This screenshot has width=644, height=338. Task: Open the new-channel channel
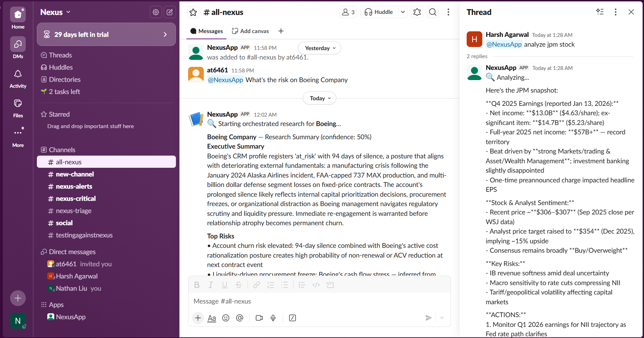coord(106,174)
